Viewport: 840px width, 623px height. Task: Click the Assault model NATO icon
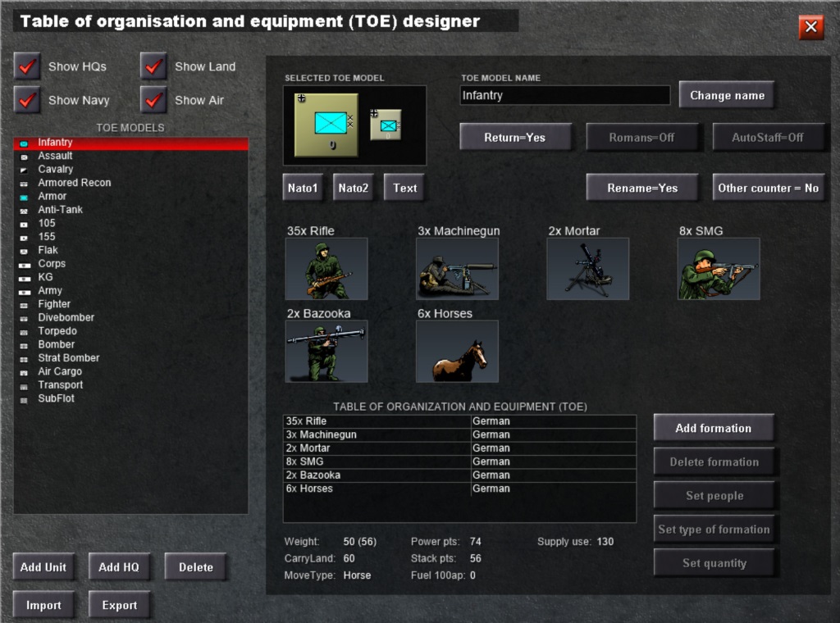(24, 157)
